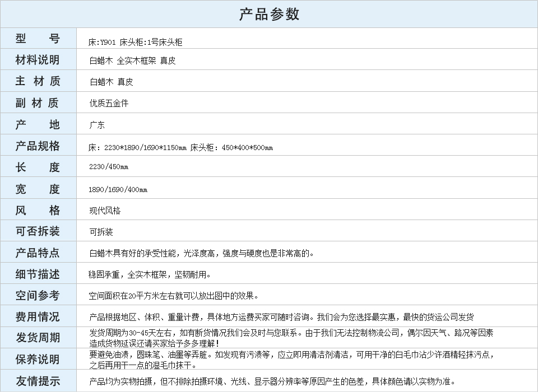The height and width of the screenshot is (392, 538).
Task: Click the 材料说明 label cell
Action: (x=38, y=60)
